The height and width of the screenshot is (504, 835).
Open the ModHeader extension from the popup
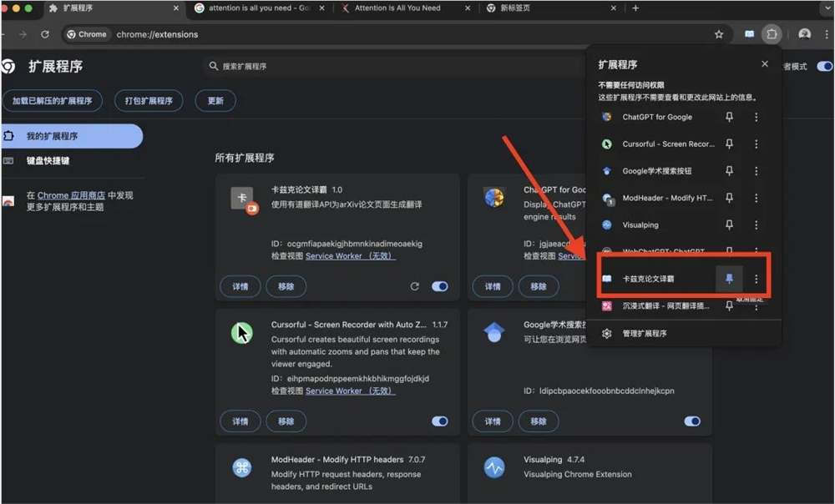pos(607,197)
